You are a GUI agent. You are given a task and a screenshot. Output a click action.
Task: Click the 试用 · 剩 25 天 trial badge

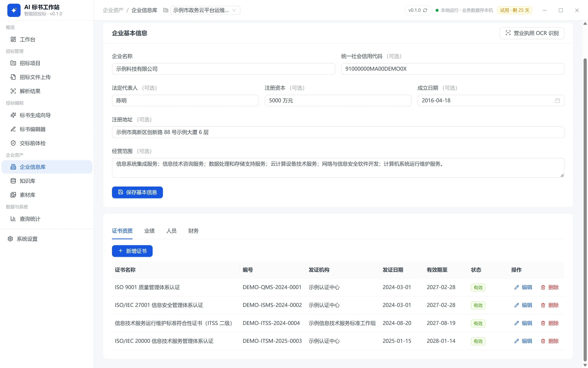(x=515, y=10)
